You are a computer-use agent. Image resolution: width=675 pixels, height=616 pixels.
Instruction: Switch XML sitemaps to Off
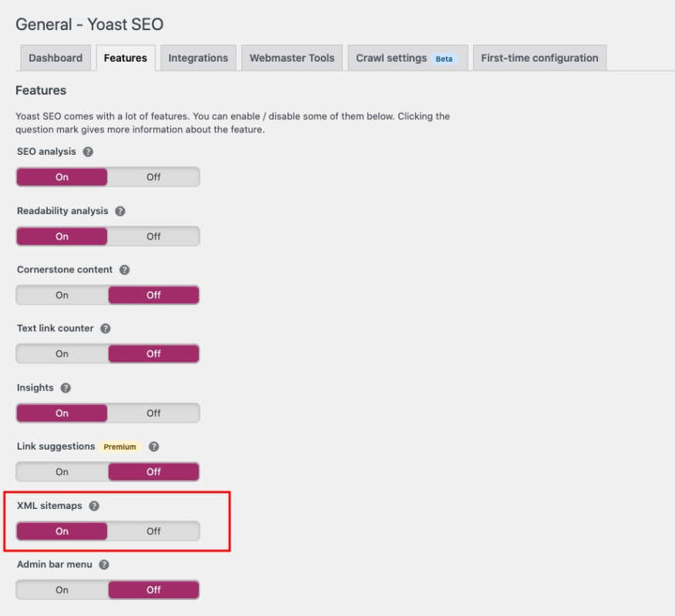point(153,531)
